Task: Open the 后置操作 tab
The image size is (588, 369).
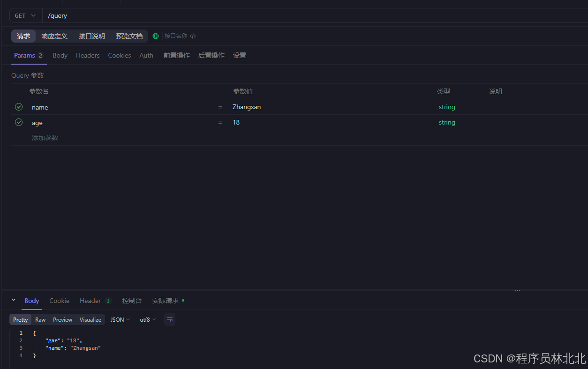Action: (x=211, y=55)
